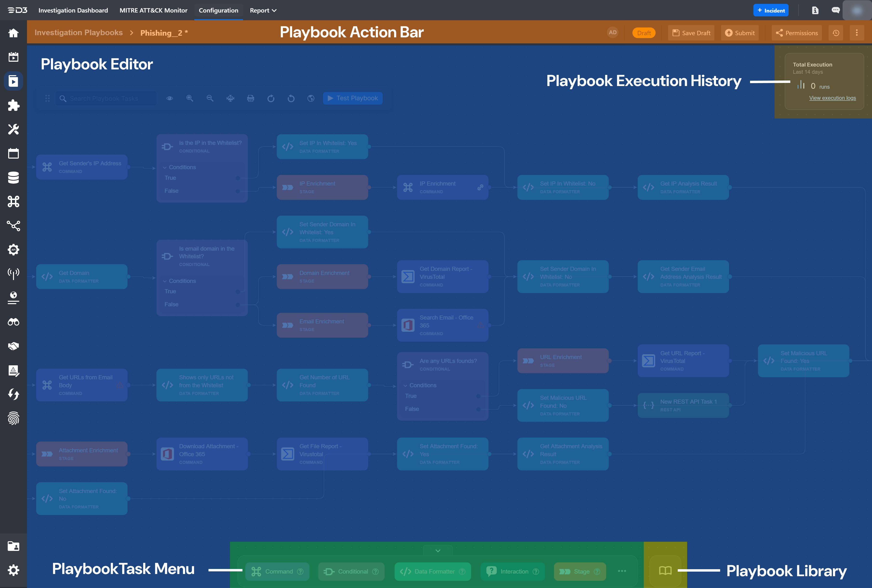
Task: Collapse the task menu chevron at bottom
Action: pos(438,551)
